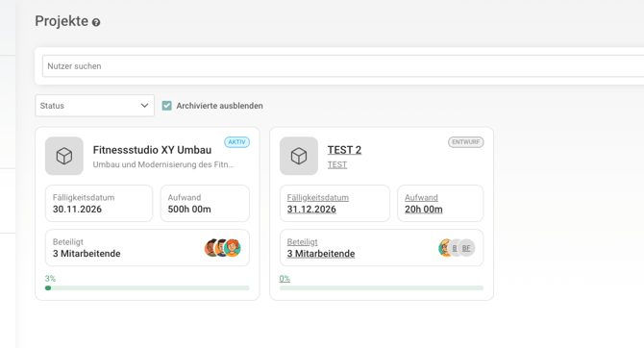Viewport: 644px width, 348px height.
Task: Click the 0% progress link
Action: click(285, 279)
